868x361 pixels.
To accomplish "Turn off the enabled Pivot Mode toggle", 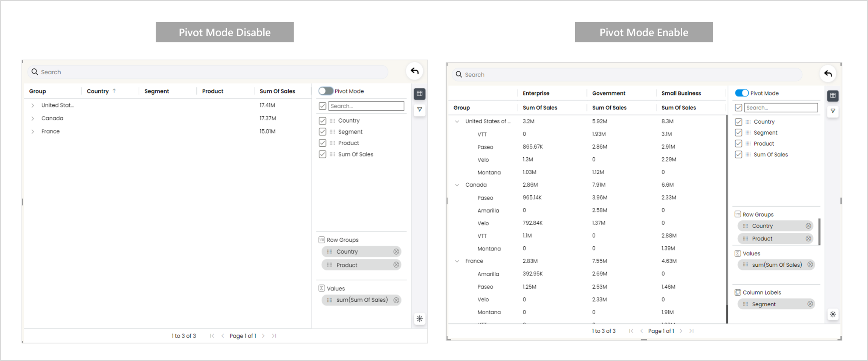I will (741, 93).
